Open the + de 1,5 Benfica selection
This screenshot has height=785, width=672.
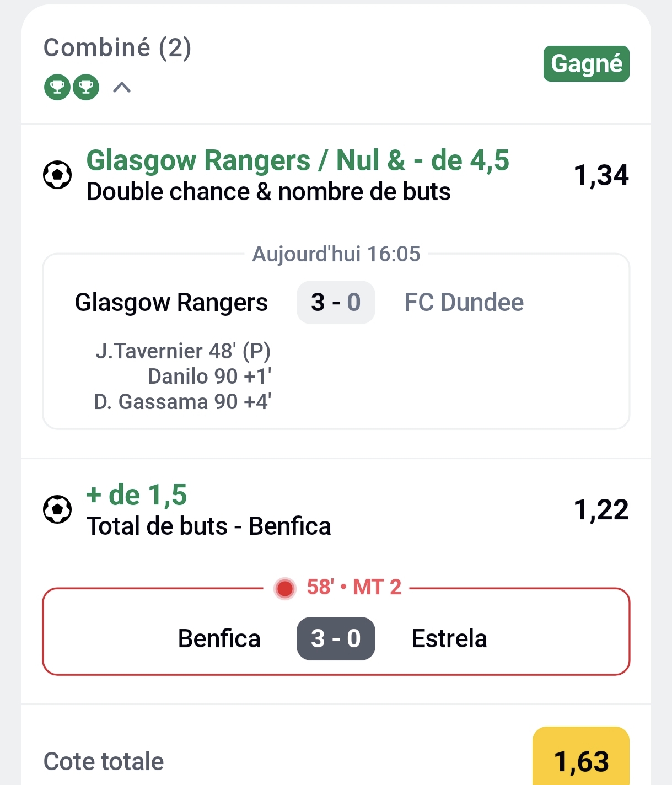[x=137, y=495]
